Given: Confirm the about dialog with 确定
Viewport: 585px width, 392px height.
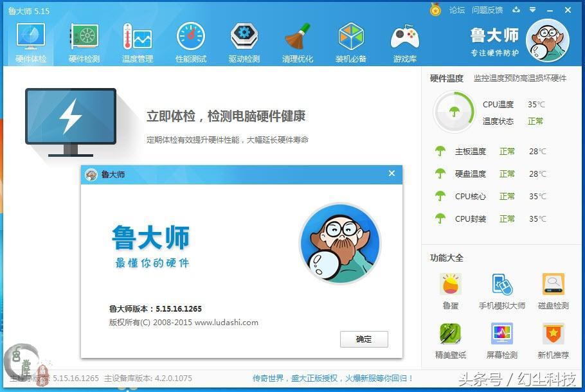Looking at the screenshot, I should click(364, 339).
